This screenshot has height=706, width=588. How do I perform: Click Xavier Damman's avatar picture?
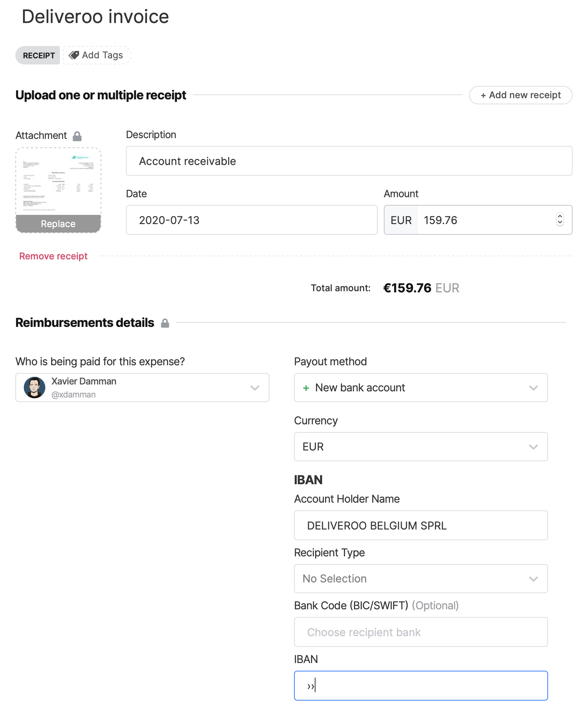pyautogui.click(x=35, y=388)
